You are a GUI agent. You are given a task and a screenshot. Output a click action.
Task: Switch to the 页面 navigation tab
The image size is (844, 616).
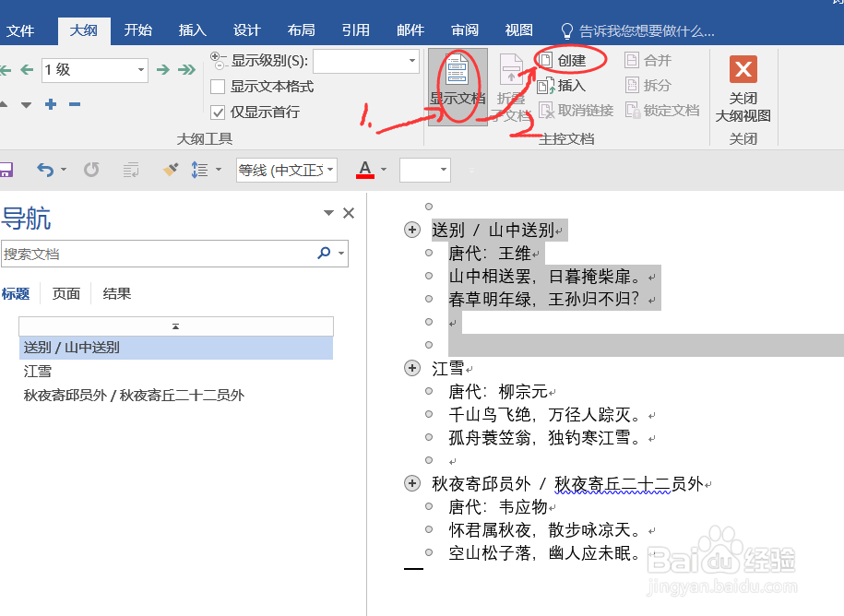coord(65,293)
